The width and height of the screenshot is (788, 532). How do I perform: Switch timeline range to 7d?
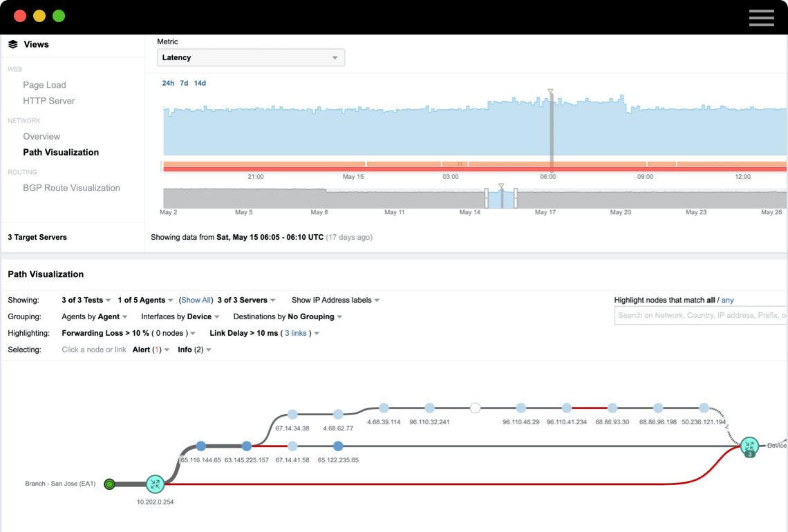184,84
